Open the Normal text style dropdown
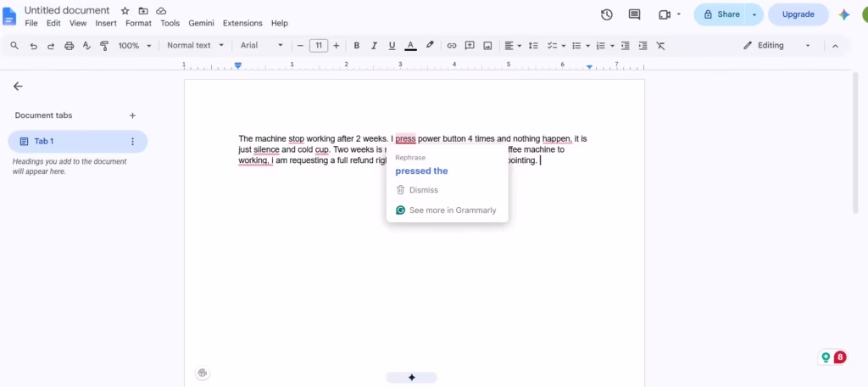The height and width of the screenshot is (387, 868). 196,46
